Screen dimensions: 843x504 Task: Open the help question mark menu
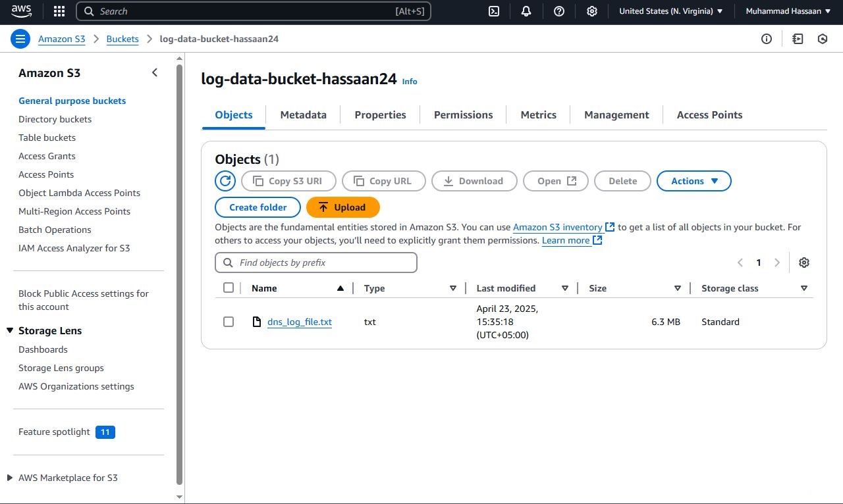coord(559,11)
